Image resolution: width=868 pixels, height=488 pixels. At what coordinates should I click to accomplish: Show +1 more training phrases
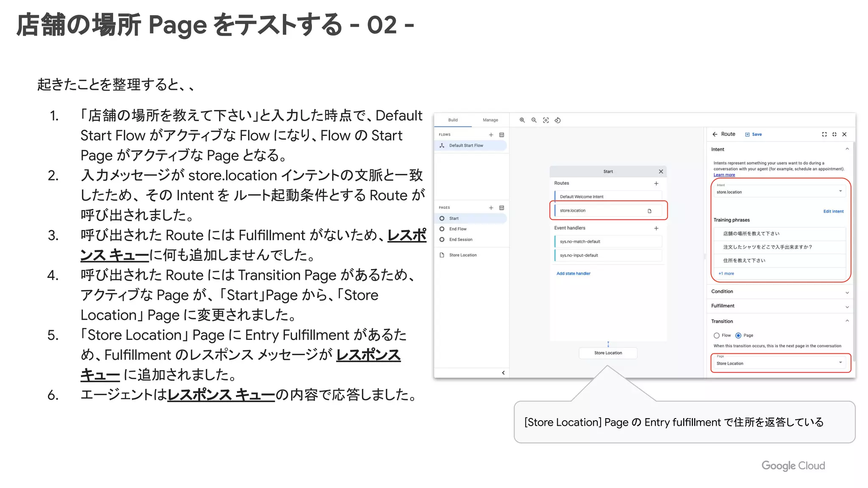click(726, 274)
